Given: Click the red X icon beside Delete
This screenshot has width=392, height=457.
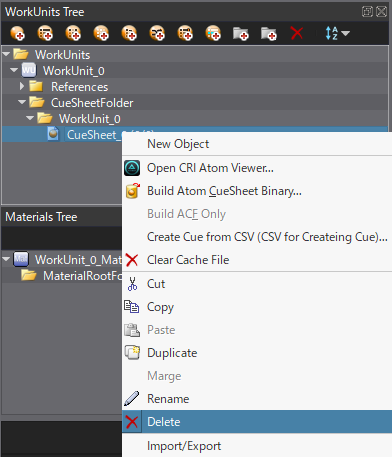Looking at the screenshot, I should click(x=132, y=422).
